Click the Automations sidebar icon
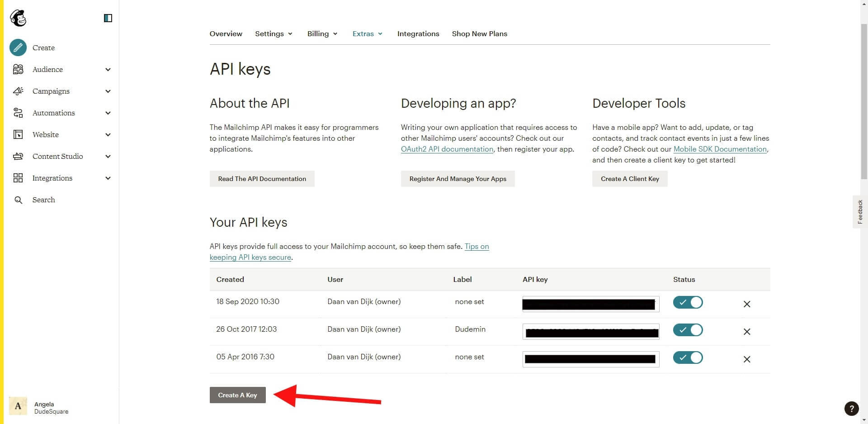868x424 pixels. 18,113
